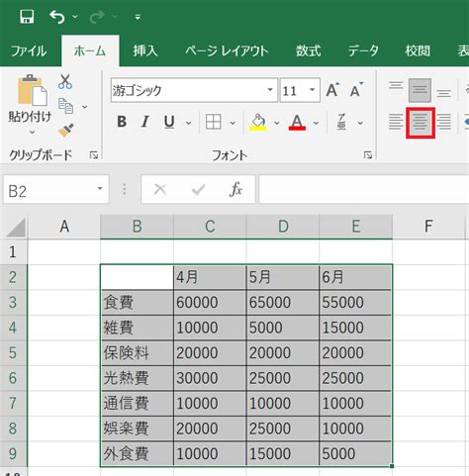
Task: Click the cell with value 65000
Action: tap(283, 303)
